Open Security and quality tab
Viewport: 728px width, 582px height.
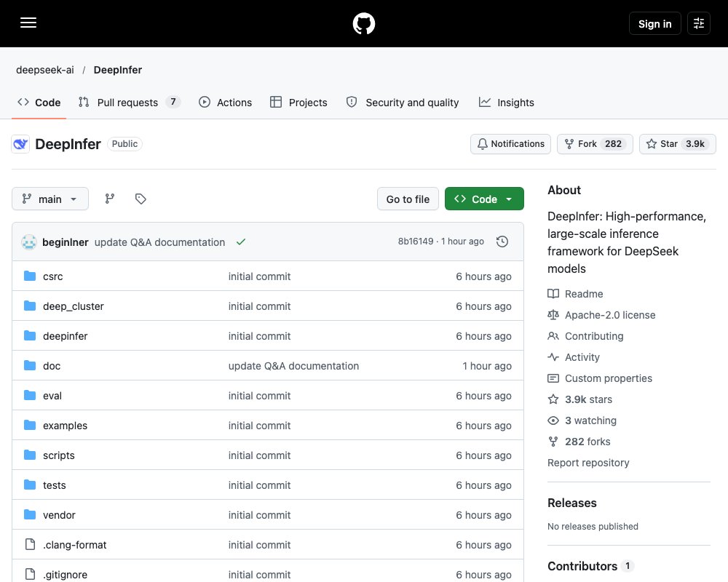[403, 102]
